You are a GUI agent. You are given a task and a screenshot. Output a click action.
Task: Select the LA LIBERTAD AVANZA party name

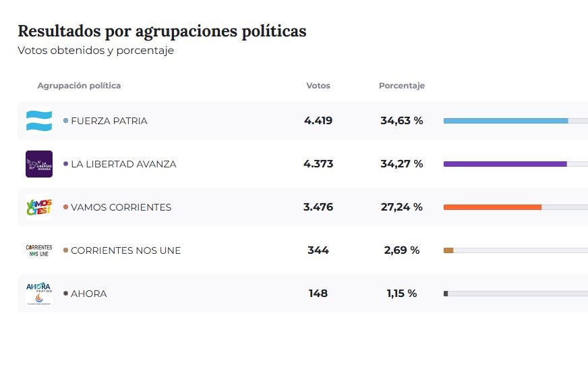point(123,164)
